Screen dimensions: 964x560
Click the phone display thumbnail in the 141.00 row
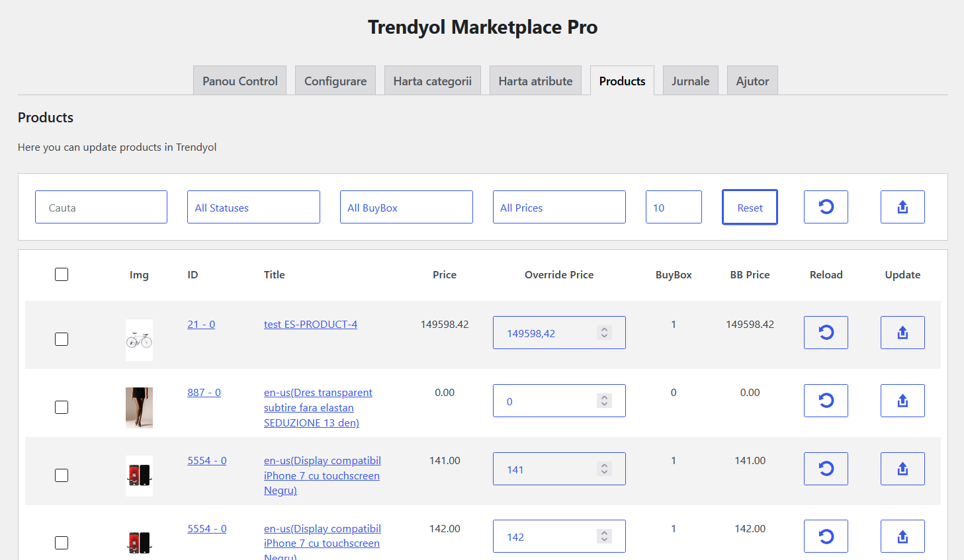click(x=139, y=476)
